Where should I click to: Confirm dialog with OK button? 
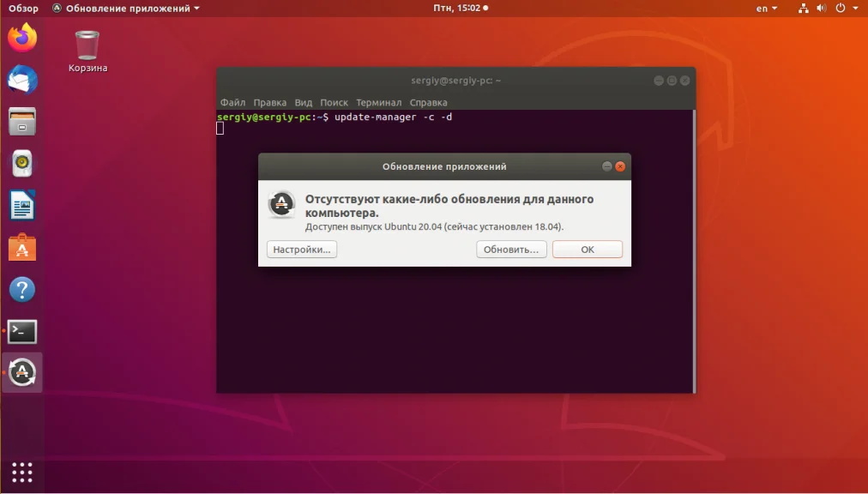click(x=588, y=250)
